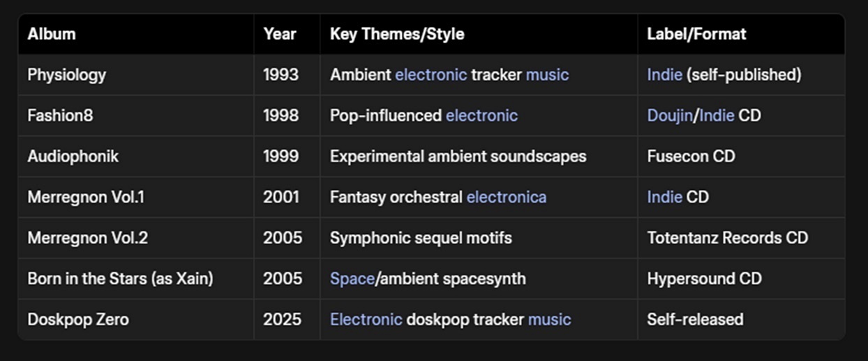
Task: Click the 'Label/Format' column header
Action: [696, 34]
